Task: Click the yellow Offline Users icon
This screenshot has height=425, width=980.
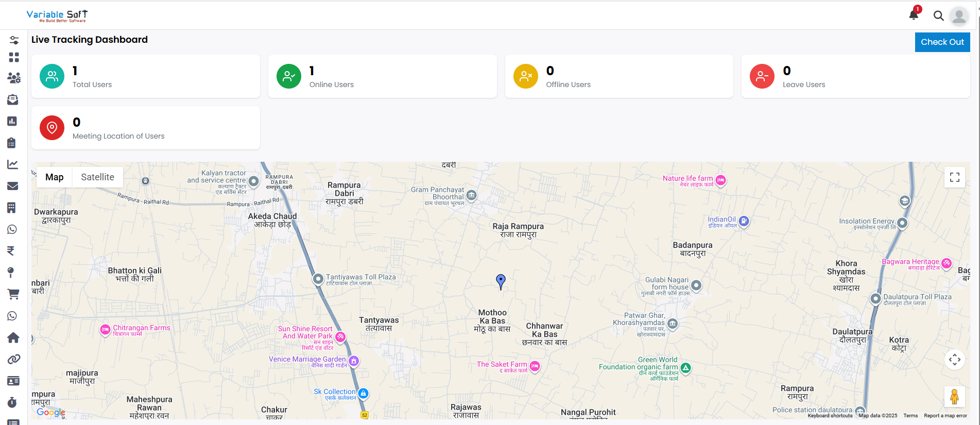Action: (526, 76)
